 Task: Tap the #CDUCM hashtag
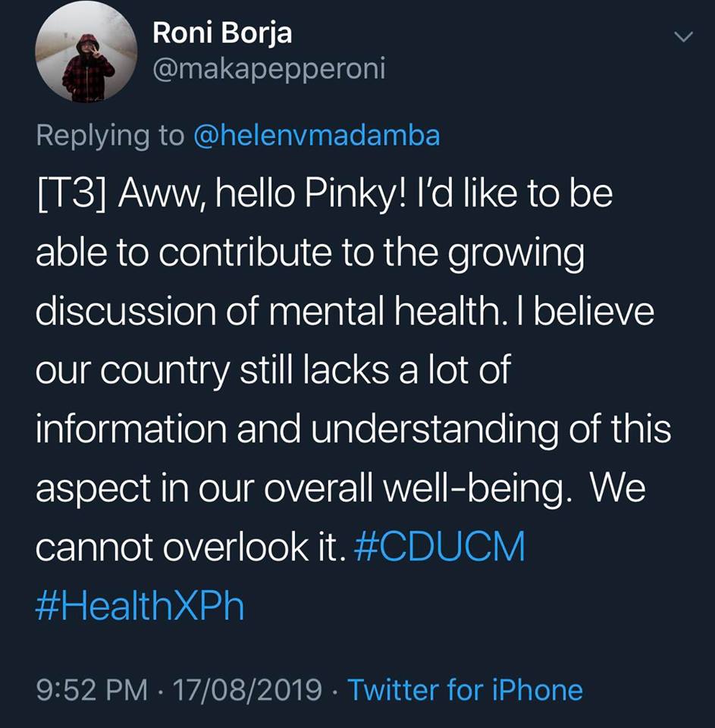(439, 546)
